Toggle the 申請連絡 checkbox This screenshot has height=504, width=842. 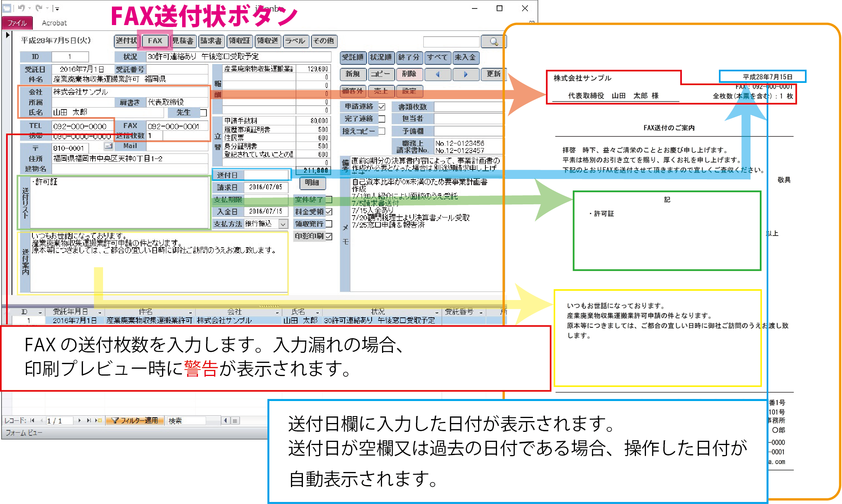point(382,107)
